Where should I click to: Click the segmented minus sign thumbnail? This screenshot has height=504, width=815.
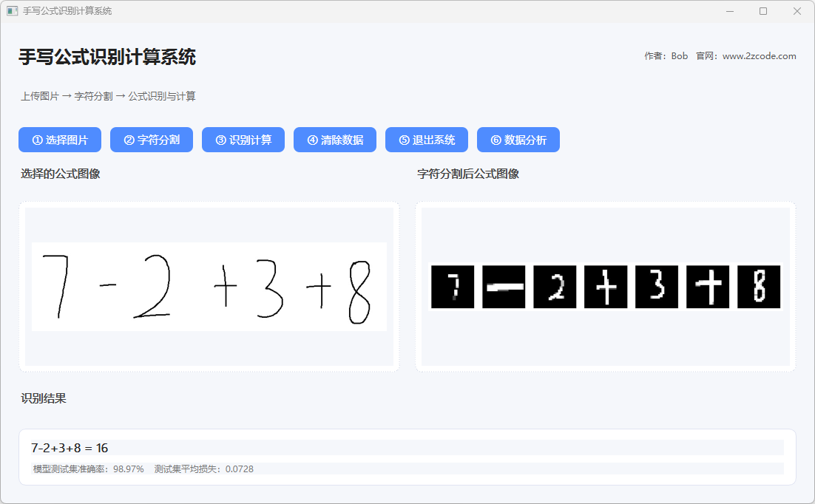[504, 287]
